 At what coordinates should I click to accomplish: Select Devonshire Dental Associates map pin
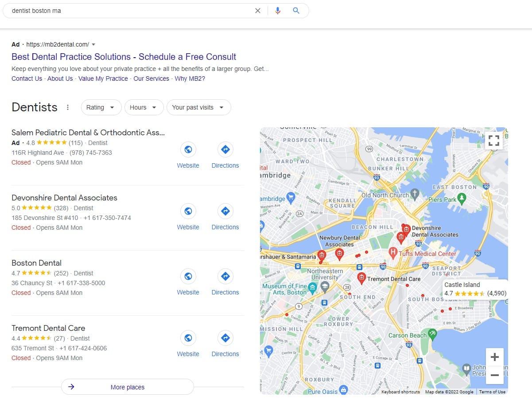tap(406, 230)
